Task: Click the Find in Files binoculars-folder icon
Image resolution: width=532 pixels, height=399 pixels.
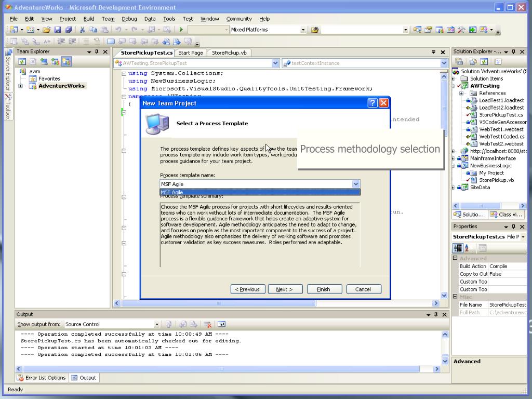Action: [314, 30]
